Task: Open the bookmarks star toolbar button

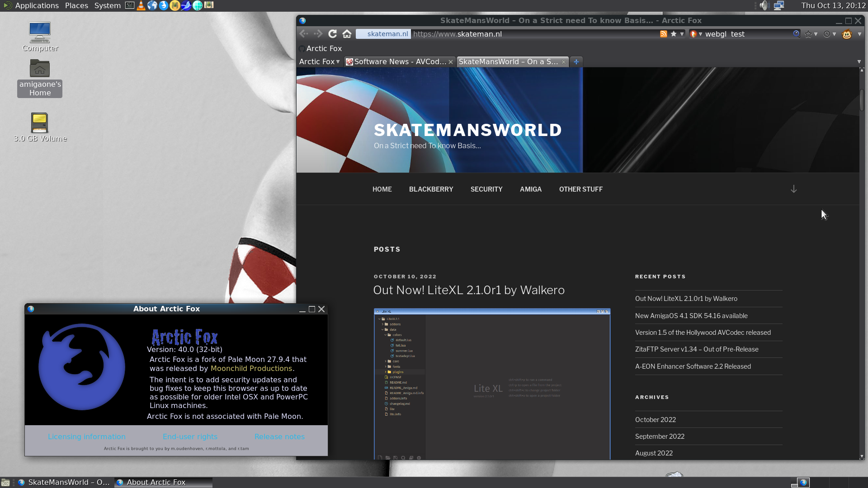Action: point(808,34)
